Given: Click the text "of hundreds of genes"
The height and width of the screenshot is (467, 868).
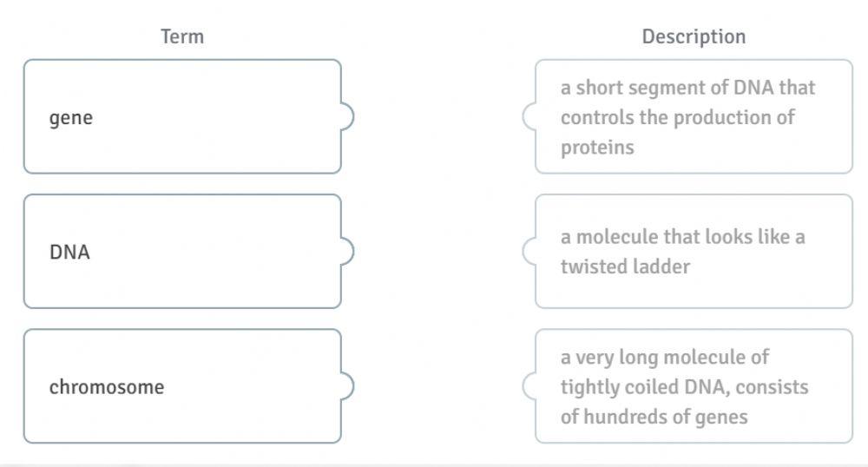Looking at the screenshot, I should click(x=654, y=417).
